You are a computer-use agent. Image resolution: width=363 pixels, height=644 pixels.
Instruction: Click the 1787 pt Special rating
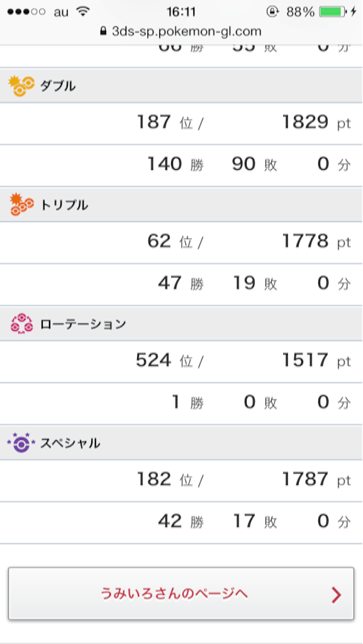316,479
